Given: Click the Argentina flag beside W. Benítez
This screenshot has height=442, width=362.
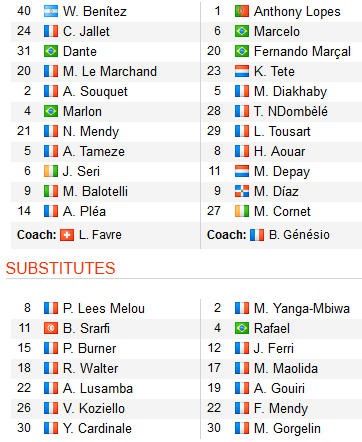Looking at the screenshot, I should coord(51,12).
